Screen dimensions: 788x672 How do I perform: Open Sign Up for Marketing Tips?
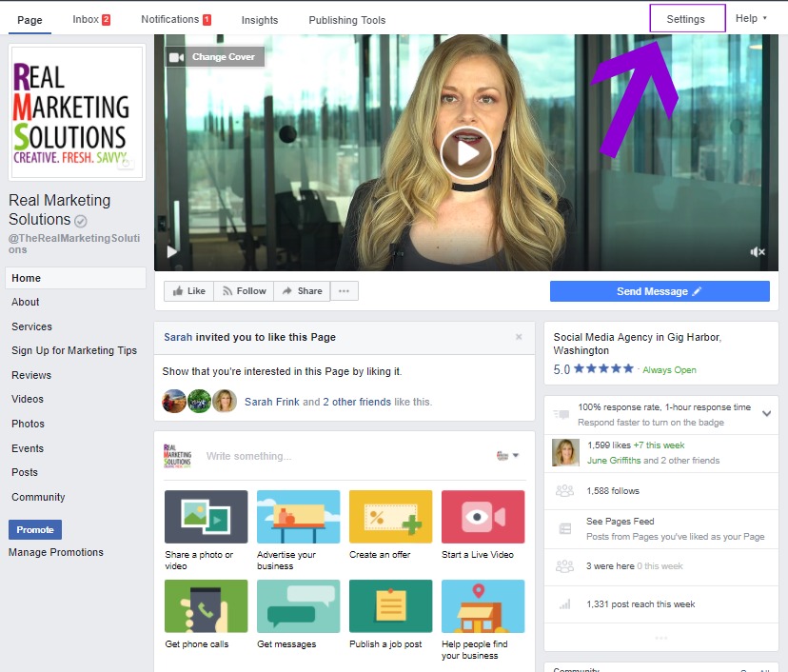click(74, 350)
